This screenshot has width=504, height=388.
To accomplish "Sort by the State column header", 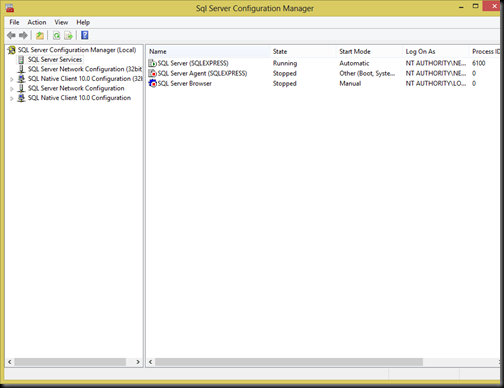I will pyautogui.click(x=303, y=51).
